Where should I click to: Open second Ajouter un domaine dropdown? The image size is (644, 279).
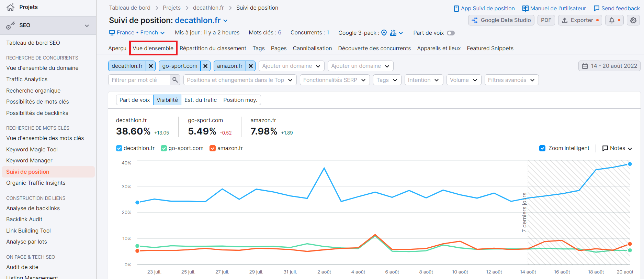pos(360,66)
